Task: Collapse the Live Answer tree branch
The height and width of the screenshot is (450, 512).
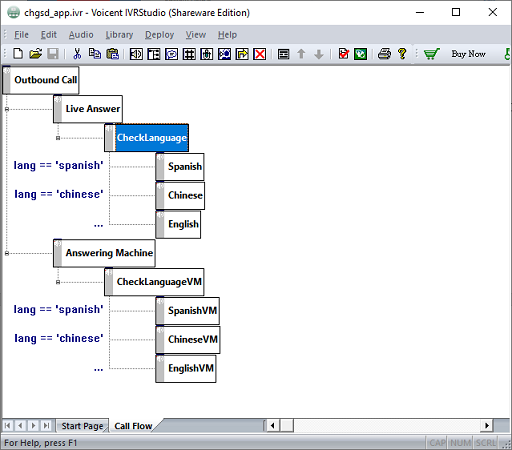Action: point(7,109)
